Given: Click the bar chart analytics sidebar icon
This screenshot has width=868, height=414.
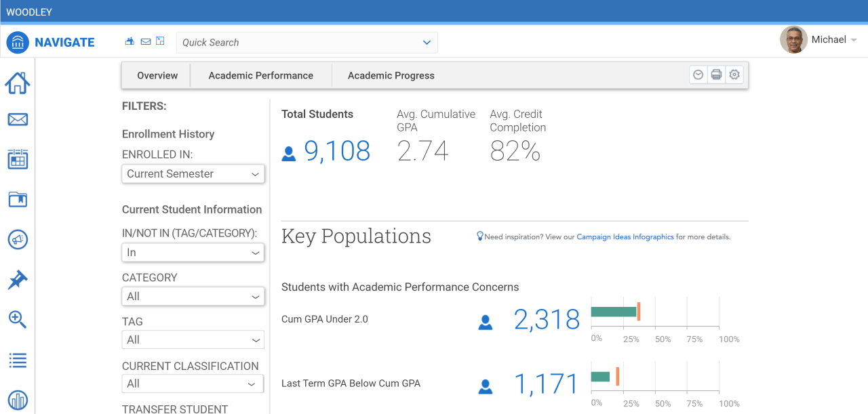Looking at the screenshot, I should [18, 400].
